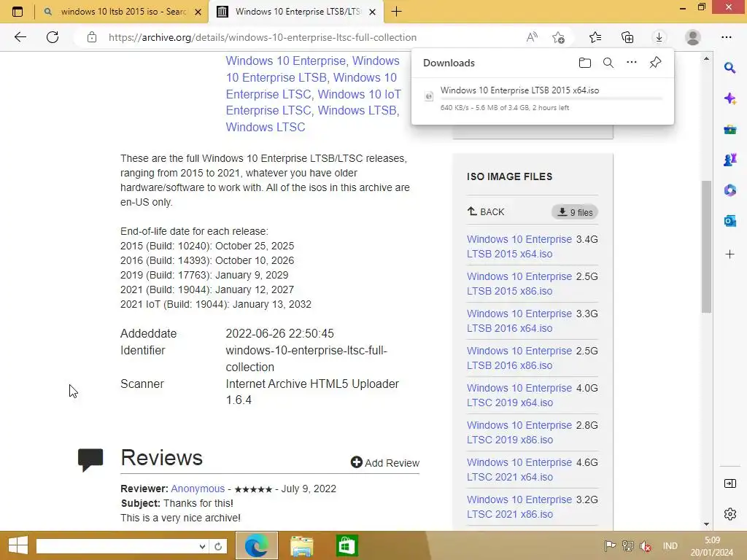Open the Anonymous reviewer profile link
The height and width of the screenshot is (560, 747).
[198, 489]
